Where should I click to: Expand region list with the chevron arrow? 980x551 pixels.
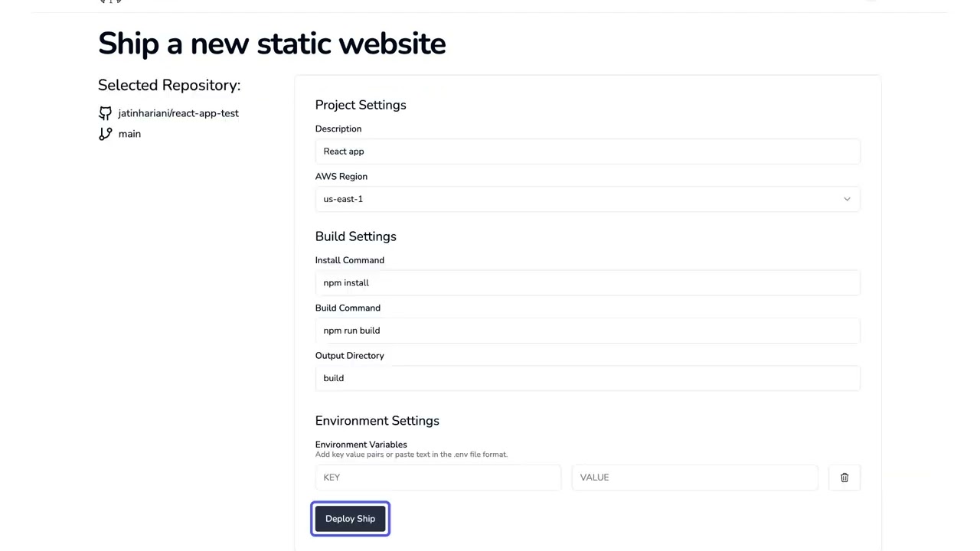click(847, 199)
